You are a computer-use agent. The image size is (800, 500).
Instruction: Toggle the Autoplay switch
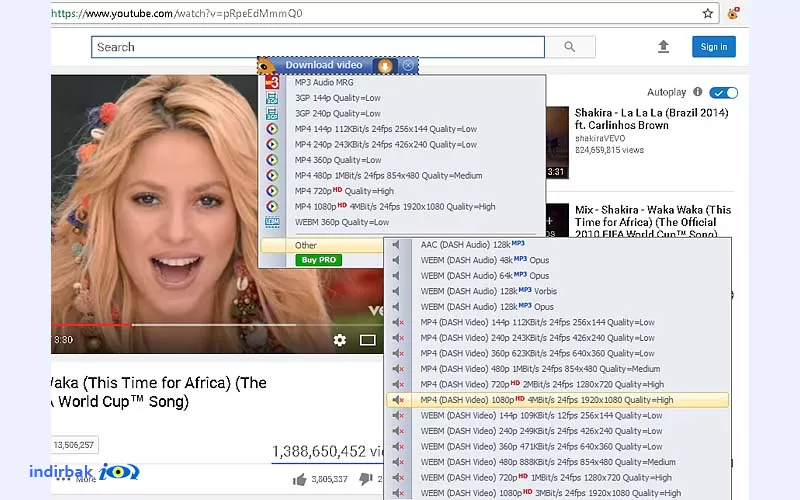tap(723, 93)
